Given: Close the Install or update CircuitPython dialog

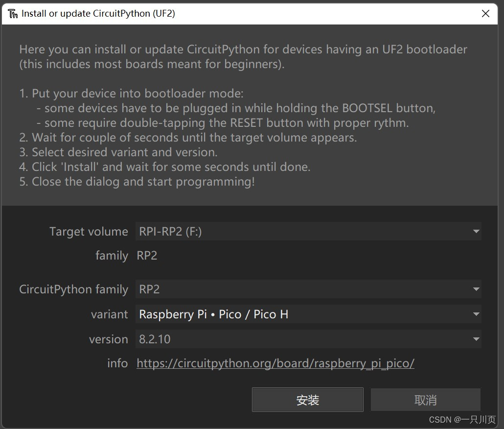Looking at the screenshot, I should [x=485, y=13].
